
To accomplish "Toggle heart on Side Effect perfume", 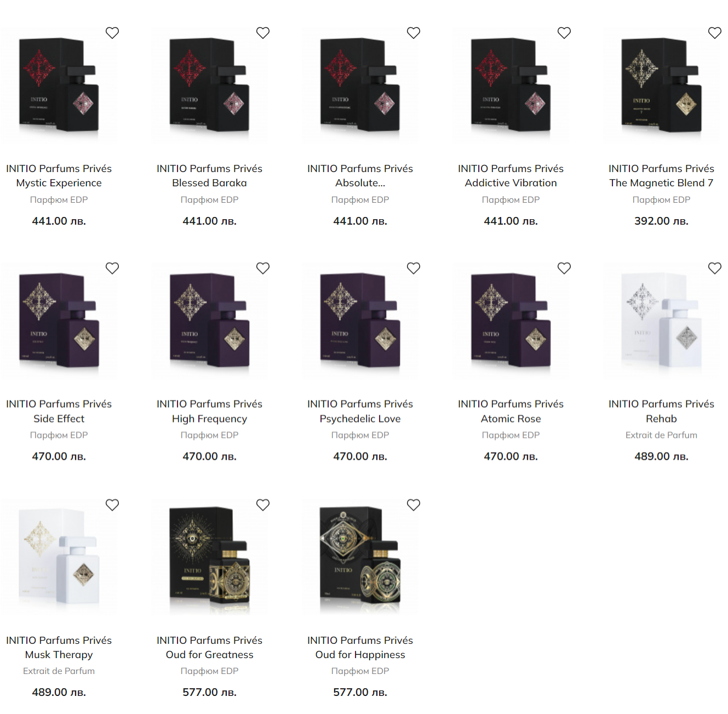I will 112,268.
